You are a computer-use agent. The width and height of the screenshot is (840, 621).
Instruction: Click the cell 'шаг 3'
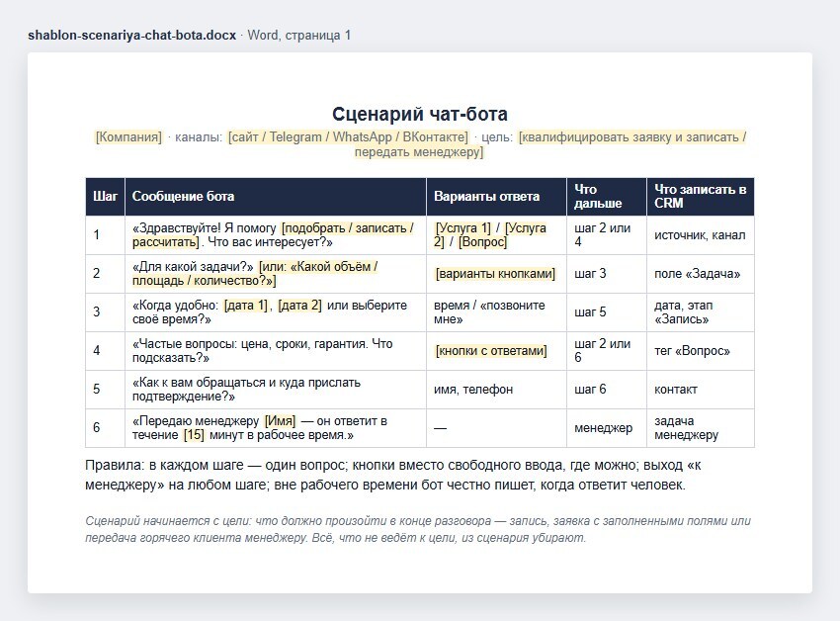point(607,274)
